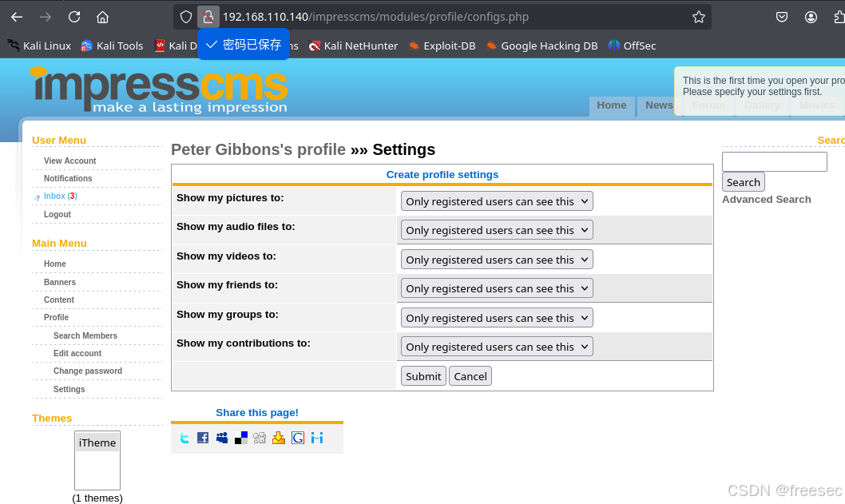
Task: Submit the profile settings form
Action: 423,376
